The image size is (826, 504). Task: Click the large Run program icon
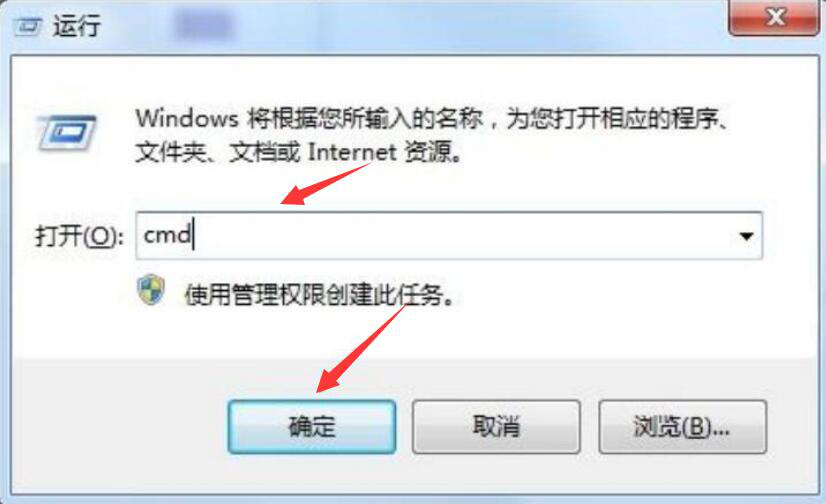tap(67, 133)
